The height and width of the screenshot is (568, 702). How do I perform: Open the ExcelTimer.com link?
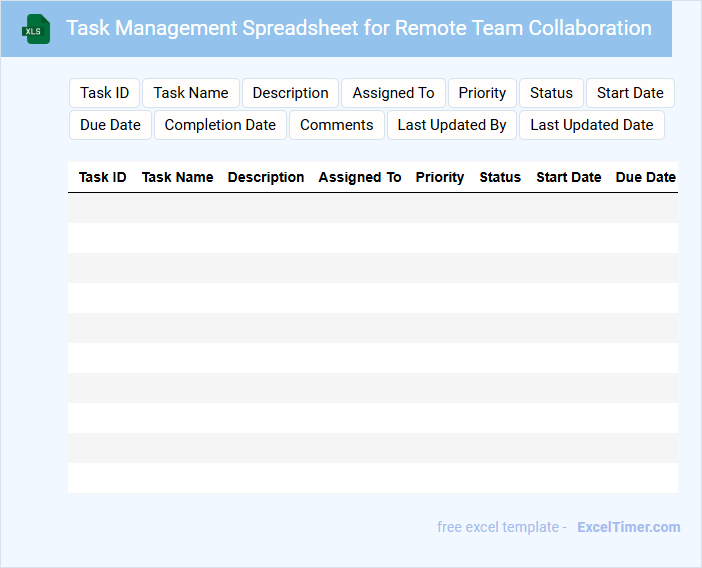point(628,527)
